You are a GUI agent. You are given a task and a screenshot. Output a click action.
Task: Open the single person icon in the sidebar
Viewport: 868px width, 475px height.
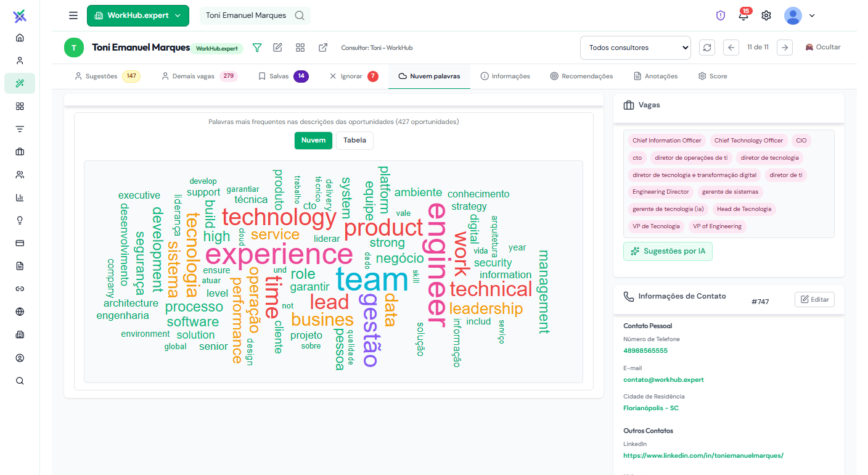click(20, 60)
